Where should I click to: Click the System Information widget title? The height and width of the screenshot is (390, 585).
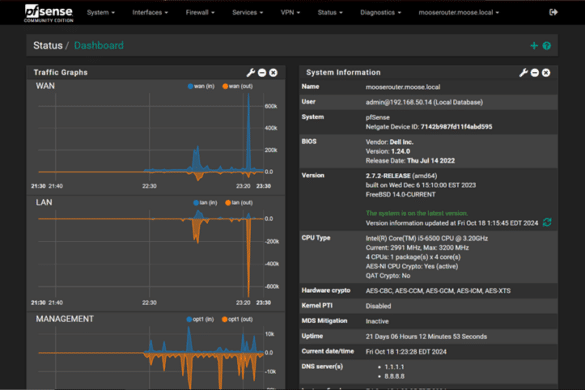[343, 72]
